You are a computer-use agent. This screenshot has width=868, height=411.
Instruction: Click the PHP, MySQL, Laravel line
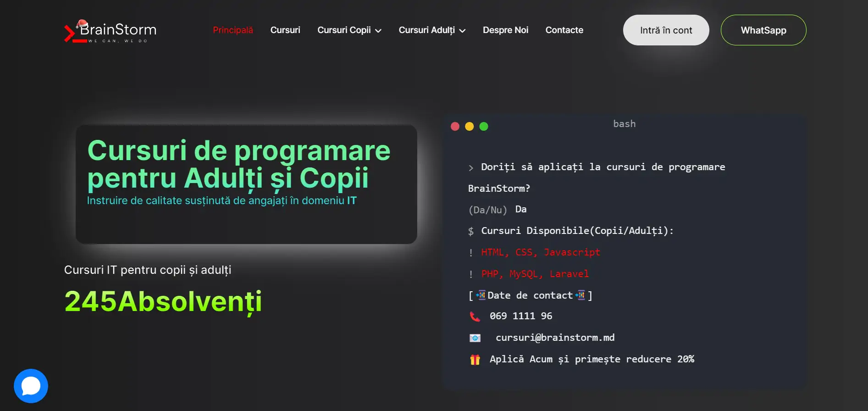tap(535, 274)
